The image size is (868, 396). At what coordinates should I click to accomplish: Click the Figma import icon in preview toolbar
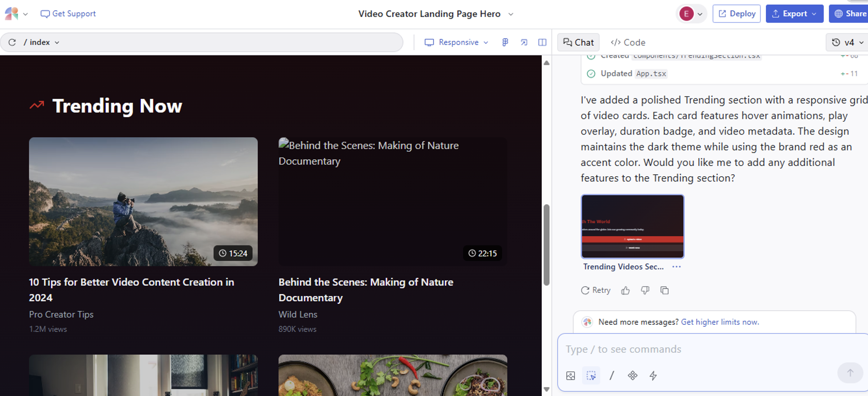pos(505,42)
